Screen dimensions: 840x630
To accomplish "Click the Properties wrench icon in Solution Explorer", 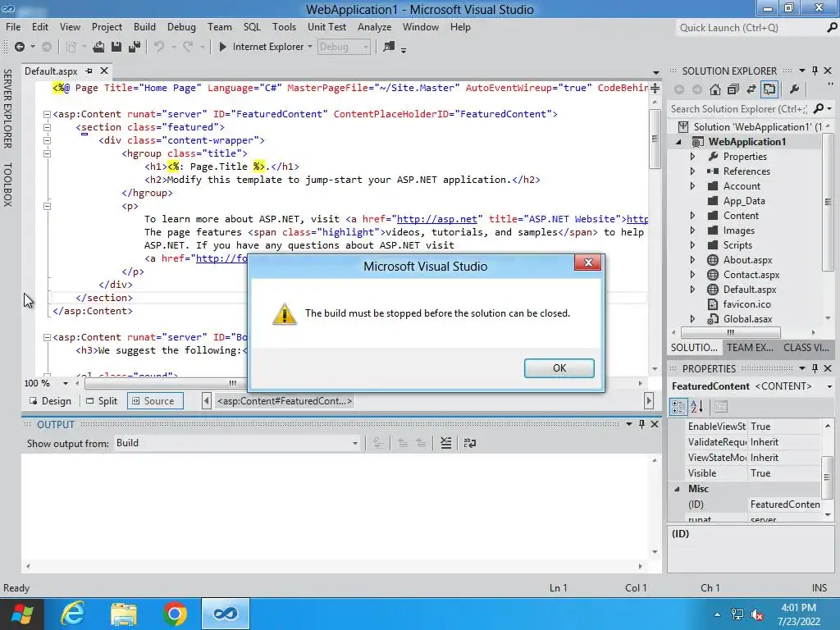I will click(794, 89).
